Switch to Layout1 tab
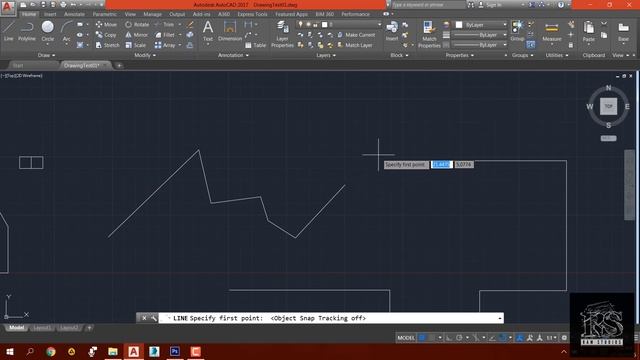 42,328
